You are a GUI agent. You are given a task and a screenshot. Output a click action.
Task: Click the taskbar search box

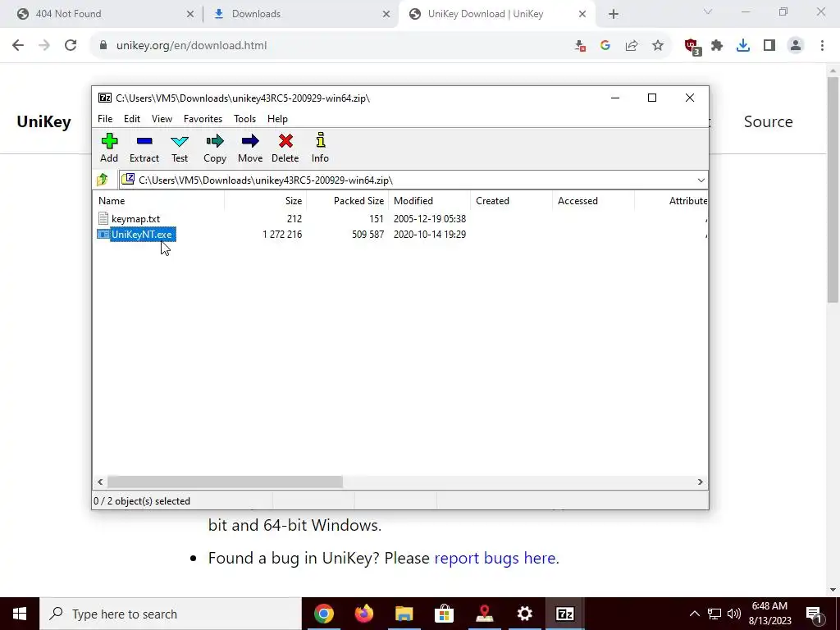click(171, 614)
